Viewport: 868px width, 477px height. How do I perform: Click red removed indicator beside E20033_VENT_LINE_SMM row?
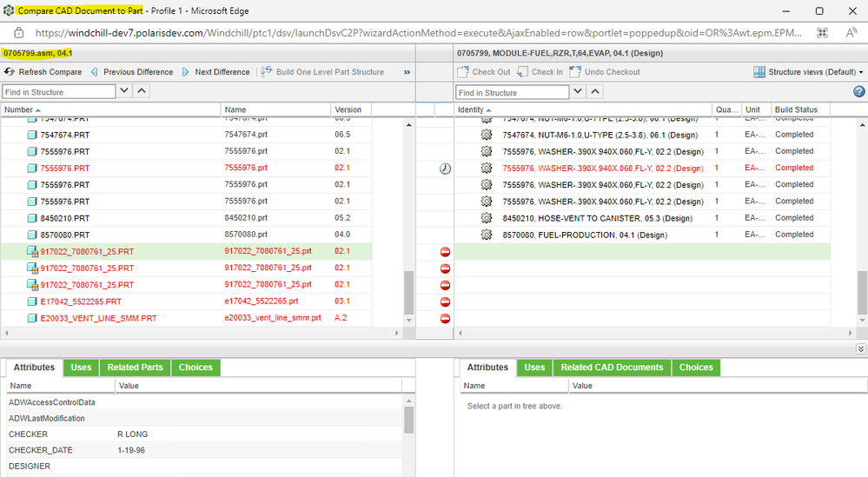[x=445, y=319]
